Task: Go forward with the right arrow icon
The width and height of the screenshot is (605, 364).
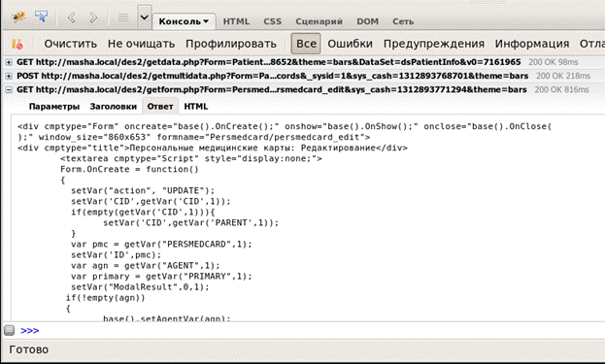Action: pos(93,17)
